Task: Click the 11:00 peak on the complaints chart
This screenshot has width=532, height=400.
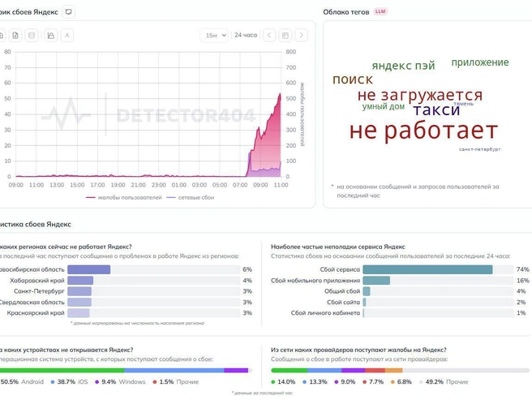Action: (281, 94)
